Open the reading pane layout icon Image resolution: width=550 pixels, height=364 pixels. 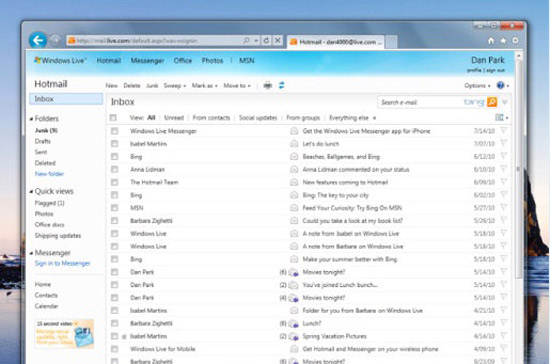click(499, 117)
